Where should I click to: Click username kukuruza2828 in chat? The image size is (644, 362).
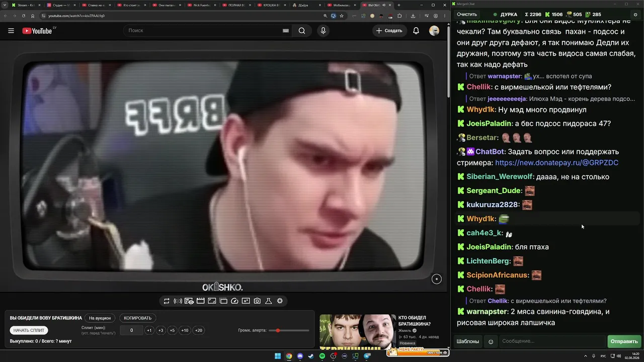pyautogui.click(x=493, y=205)
